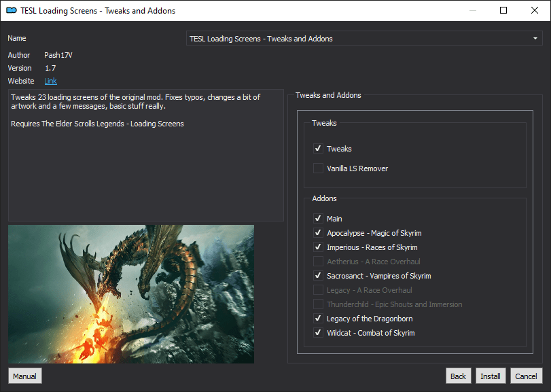This screenshot has width=551, height=392.
Task: Click the author name Pash17V
Action: point(58,55)
